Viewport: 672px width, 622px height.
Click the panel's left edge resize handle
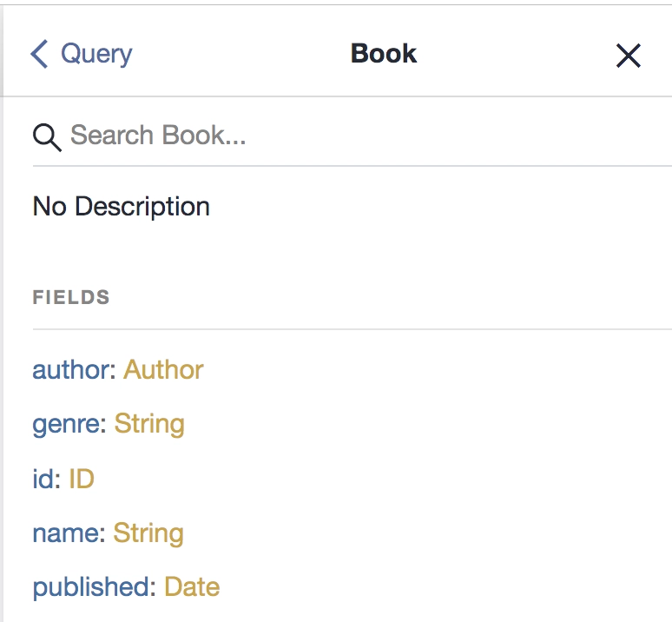click(x=2, y=313)
